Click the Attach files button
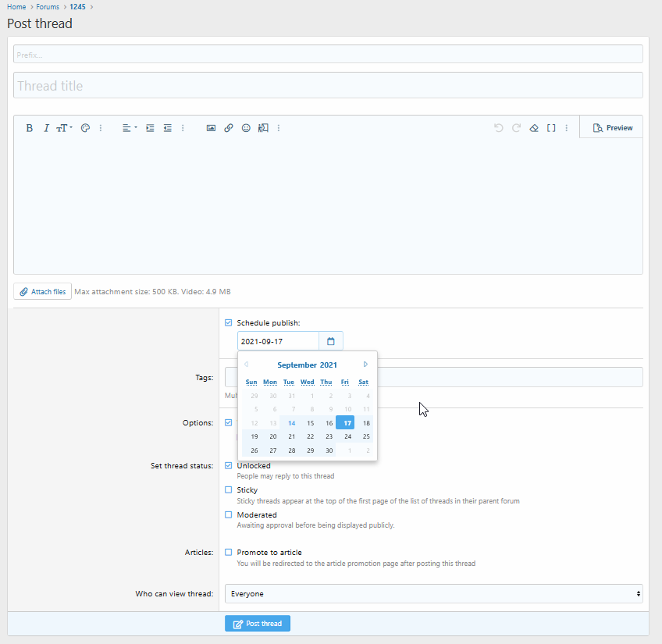662x644 pixels. (42, 292)
